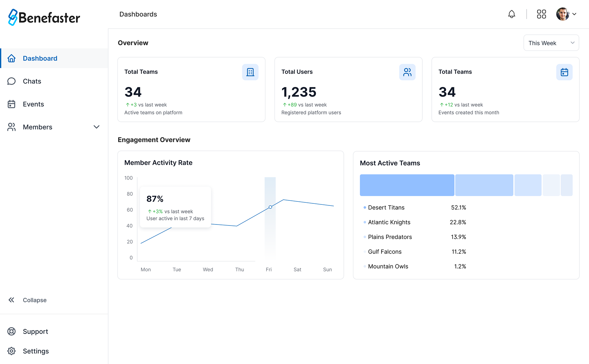Click the Friday data point on chart

[x=270, y=207]
